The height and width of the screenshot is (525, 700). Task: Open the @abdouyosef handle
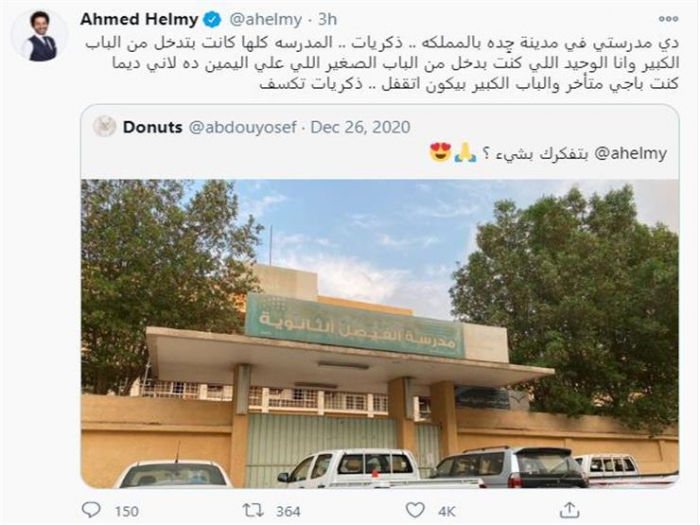(243, 127)
